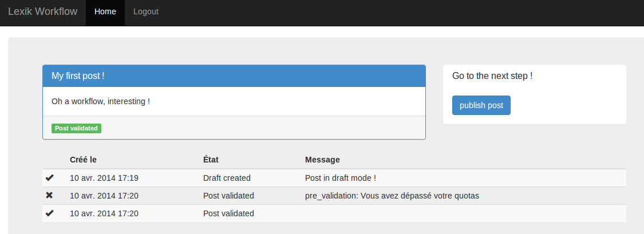Select the Go to the next step ! heading
Image resolution: width=644 pixels, height=234 pixels.
click(x=492, y=76)
